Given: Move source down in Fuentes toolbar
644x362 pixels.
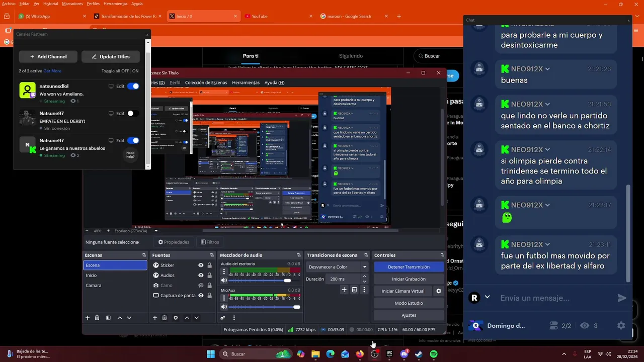Looking at the screenshot, I should pos(197,318).
